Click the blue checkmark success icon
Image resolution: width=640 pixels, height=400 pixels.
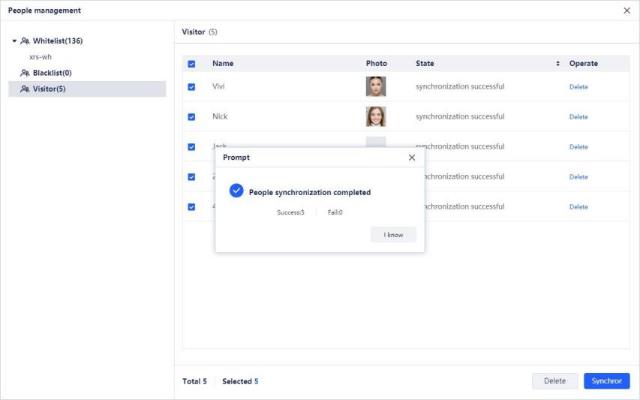coord(236,191)
